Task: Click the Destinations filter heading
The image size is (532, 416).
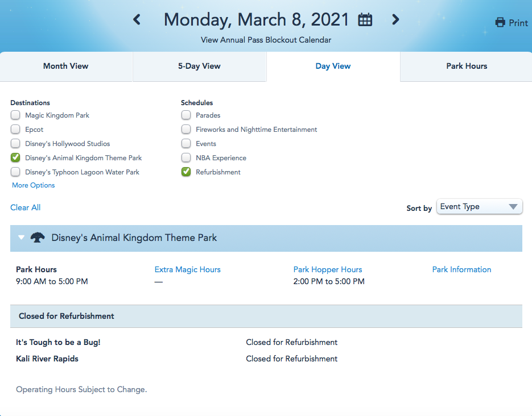Action: [x=30, y=103]
